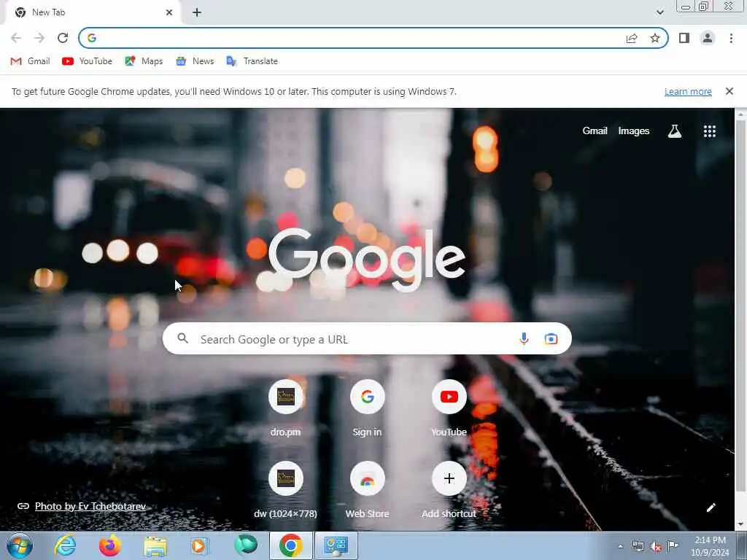Open Chrome's three-dot menu
The height and width of the screenshot is (560, 747).
coord(731,38)
